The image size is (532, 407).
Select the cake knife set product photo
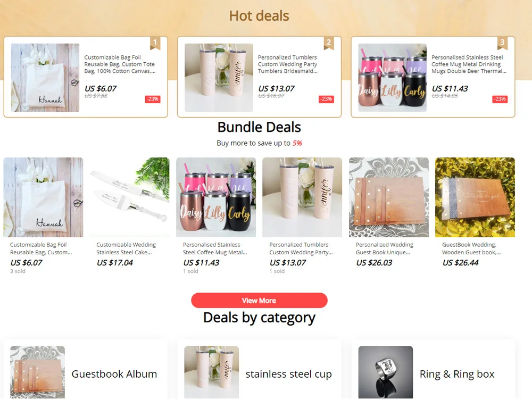click(x=130, y=197)
